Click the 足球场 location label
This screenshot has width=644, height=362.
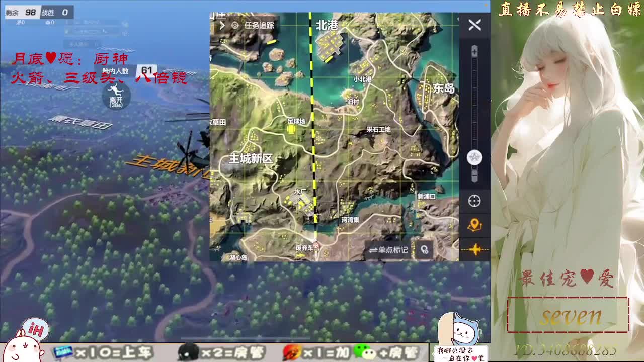[296, 121]
